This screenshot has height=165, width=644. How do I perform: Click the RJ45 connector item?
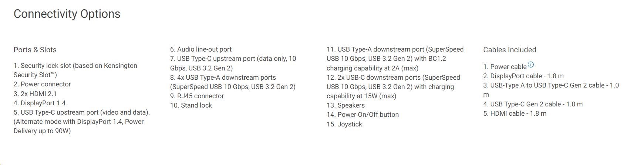click(x=197, y=96)
